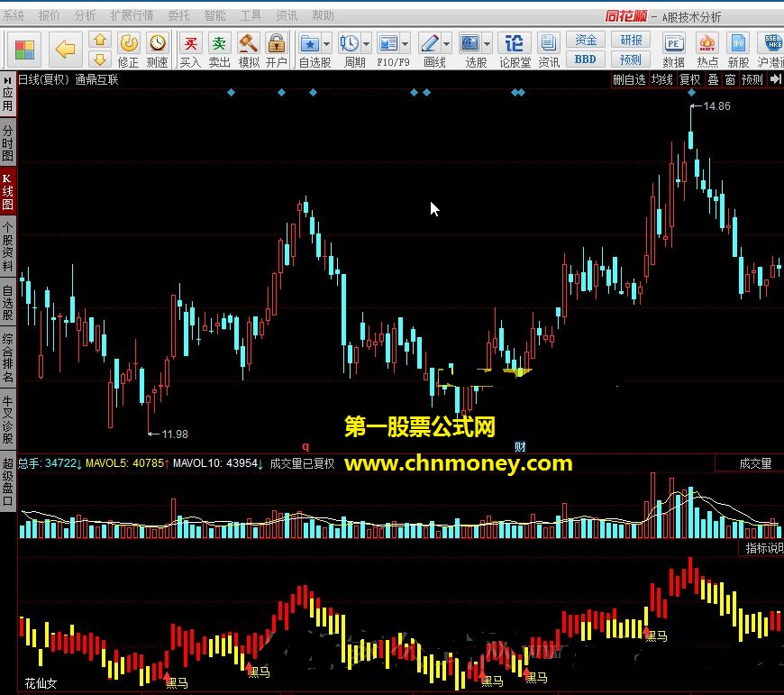Viewport: 784px width, 695px height.
Task: Open the 指标说明 indicator description
Action: [x=762, y=547]
